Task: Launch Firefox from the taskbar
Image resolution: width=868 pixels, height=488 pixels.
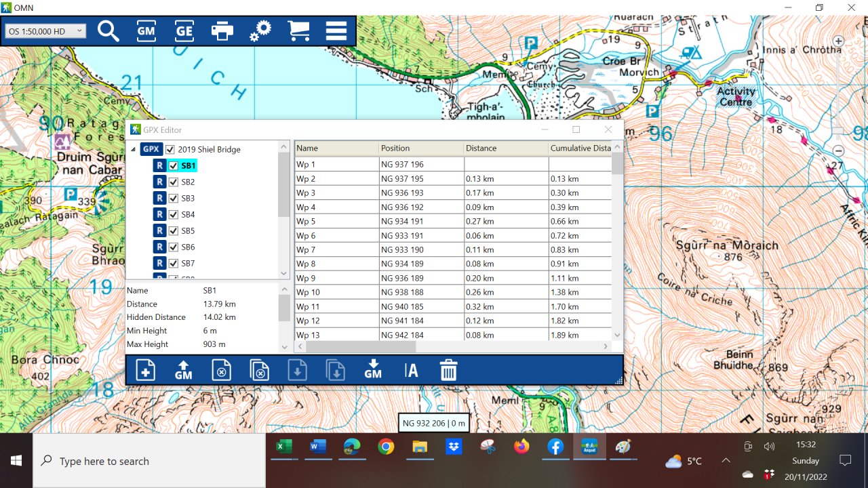Action: [x=521, y=447]
